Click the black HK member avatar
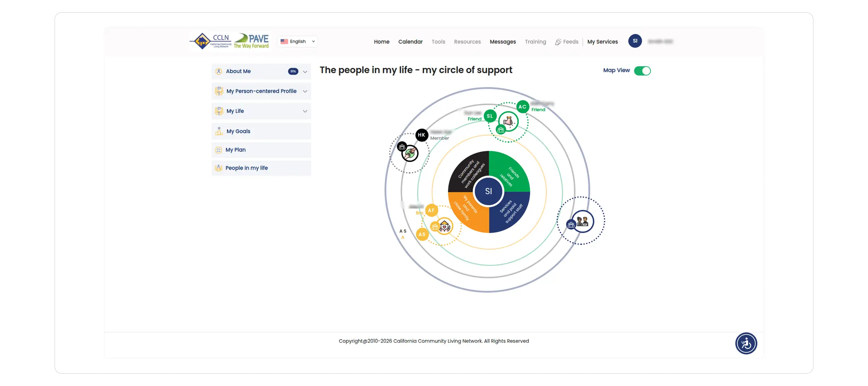This screenshot has height=386, width=868. coord(422,135)
